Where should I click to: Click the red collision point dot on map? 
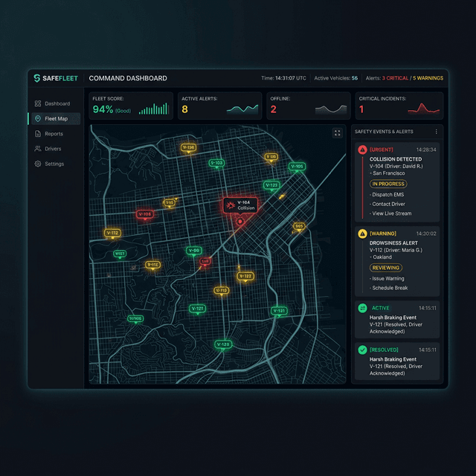[240, 222]
